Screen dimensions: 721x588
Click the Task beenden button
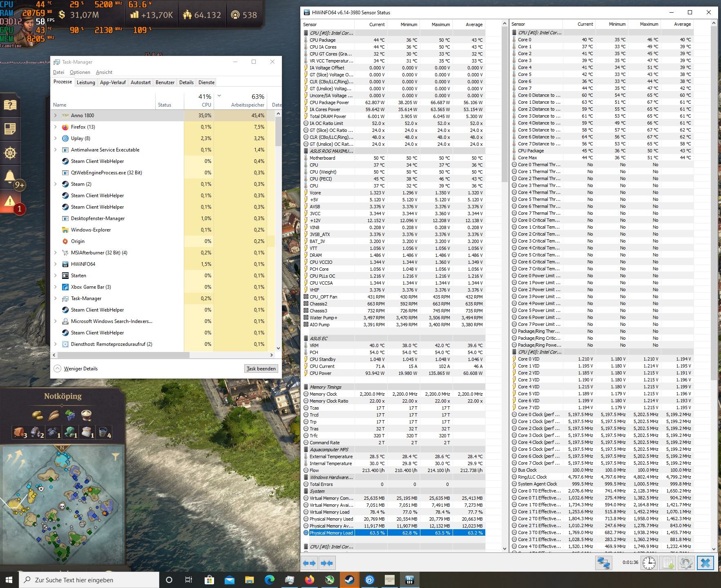point(261,369)
